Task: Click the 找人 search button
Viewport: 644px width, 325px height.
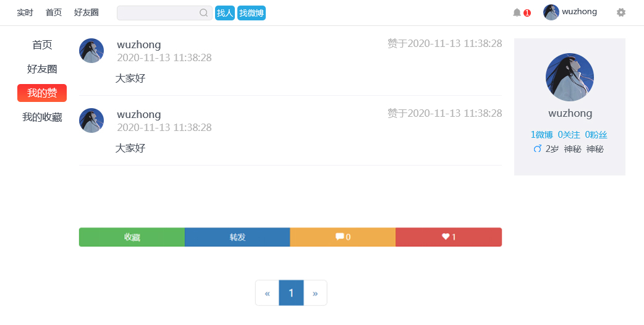Action: click(x=225, y=13)
